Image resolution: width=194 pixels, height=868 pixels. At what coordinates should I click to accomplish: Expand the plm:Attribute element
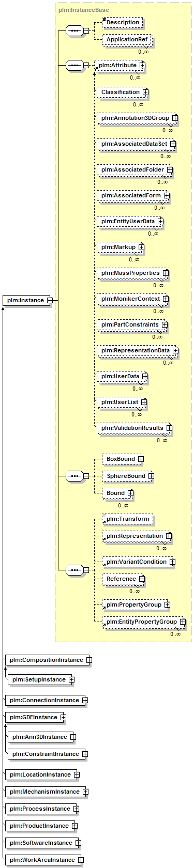tap(142, 66)
